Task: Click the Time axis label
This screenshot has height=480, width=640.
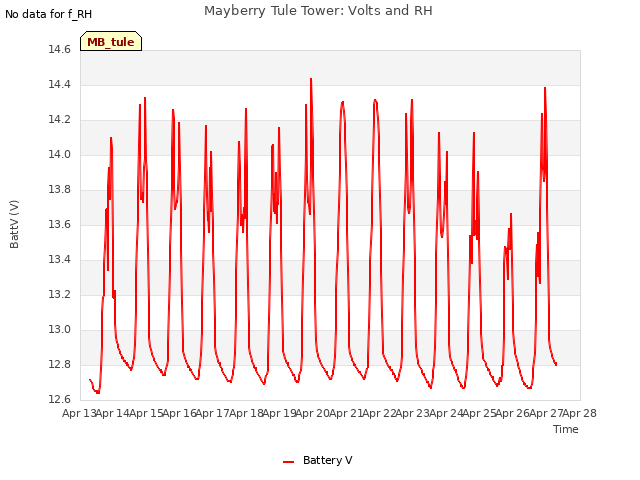Action: click(565, 429)
